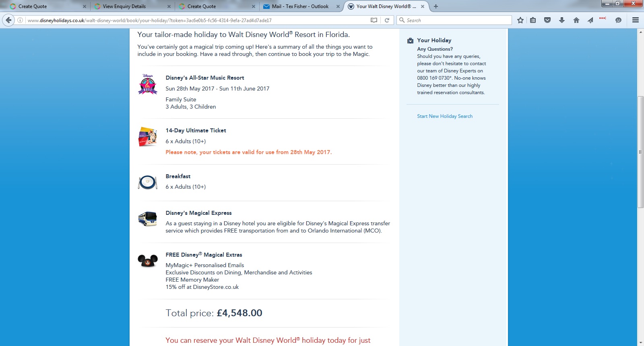Screen dimensions: 644x346
Task: Select the Your Walt Disney World tab
Action: point(386,6)
